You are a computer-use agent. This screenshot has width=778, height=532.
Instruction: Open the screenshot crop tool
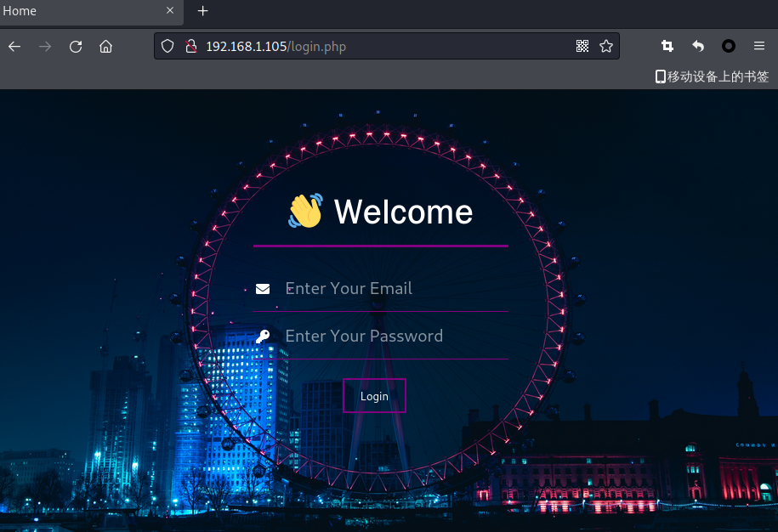(667, 46)
